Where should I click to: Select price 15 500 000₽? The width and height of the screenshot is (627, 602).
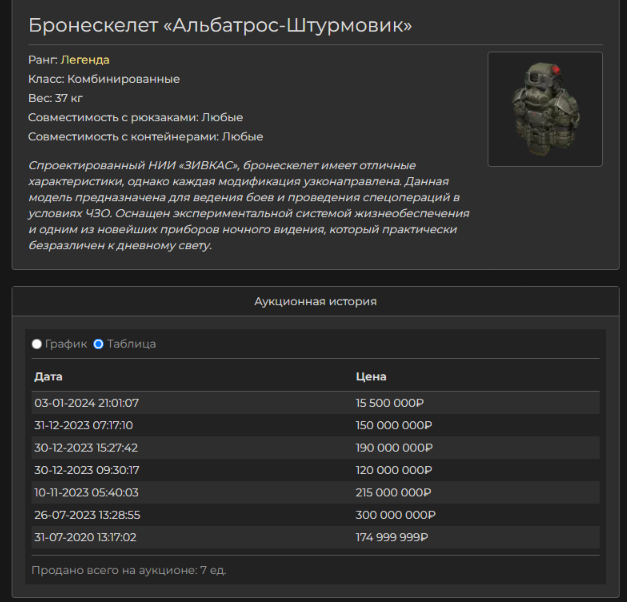389,403
